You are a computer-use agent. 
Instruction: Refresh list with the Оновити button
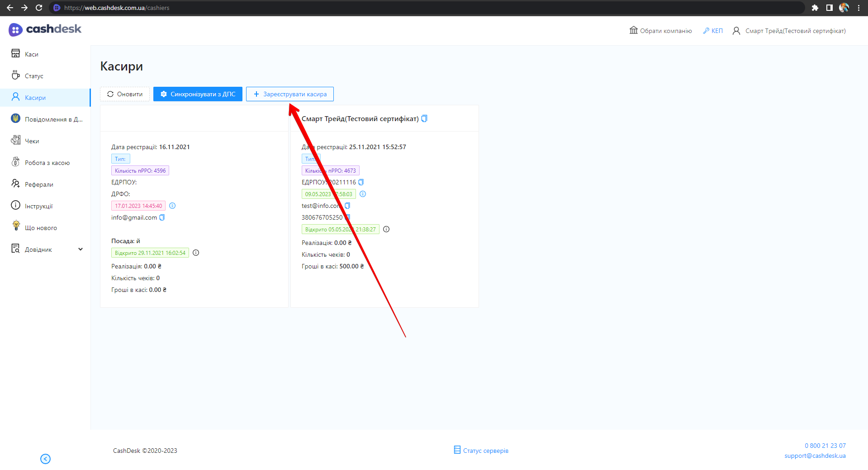(125, 94)
